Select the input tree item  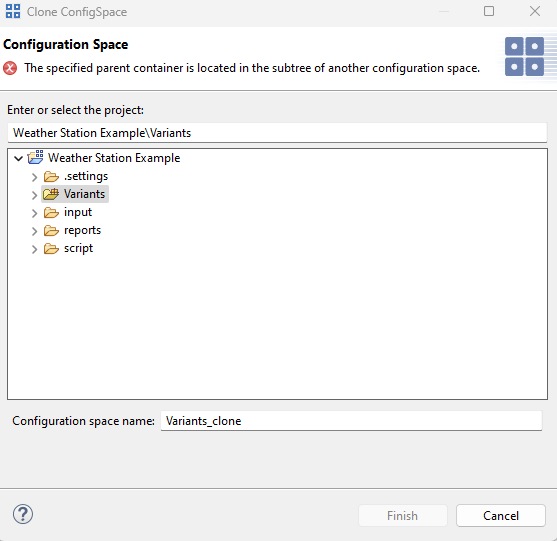click(78, 212)
